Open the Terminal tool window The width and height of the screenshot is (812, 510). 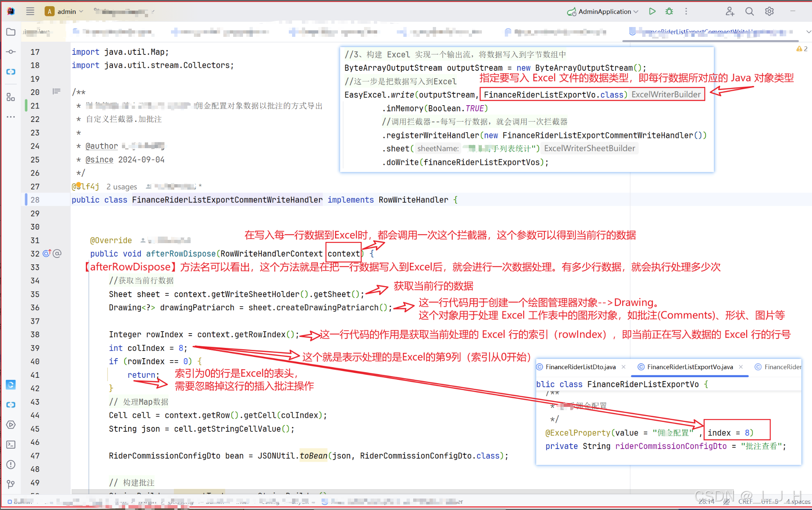pos(11,445)
